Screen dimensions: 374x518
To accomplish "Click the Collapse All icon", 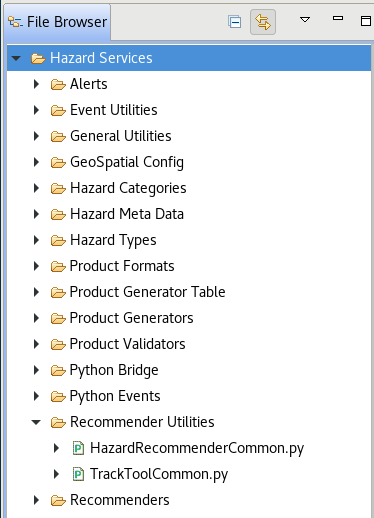I will [x=235, y=22].
